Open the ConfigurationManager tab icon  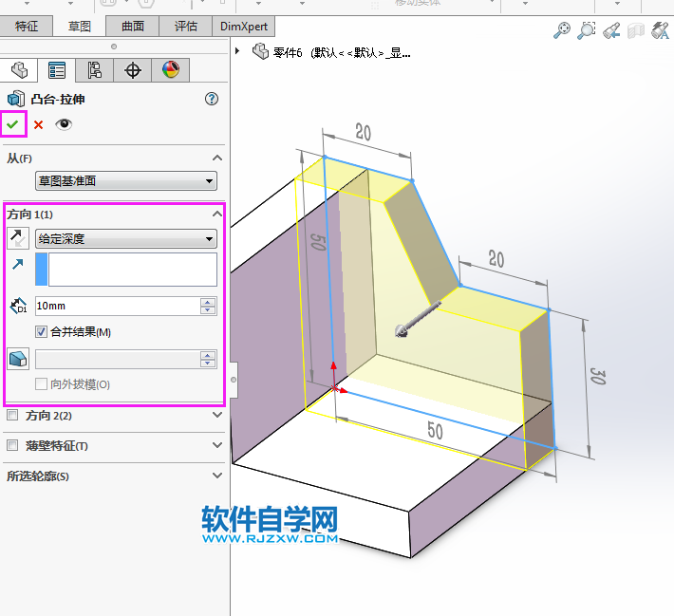pos(95,70)
